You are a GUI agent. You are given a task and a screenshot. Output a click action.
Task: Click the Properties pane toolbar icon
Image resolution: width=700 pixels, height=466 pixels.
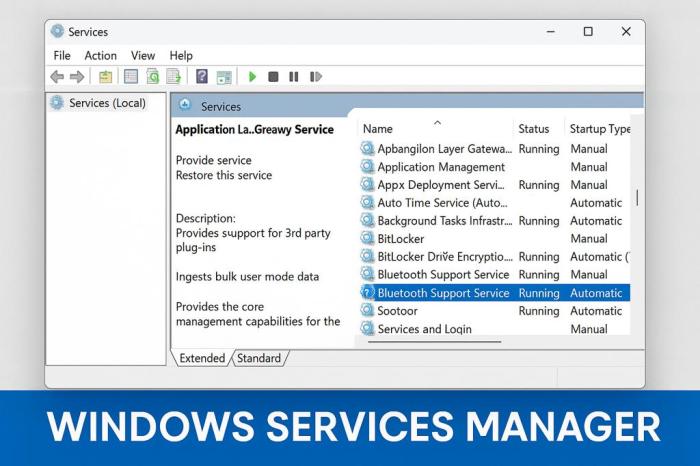point(224,77)
